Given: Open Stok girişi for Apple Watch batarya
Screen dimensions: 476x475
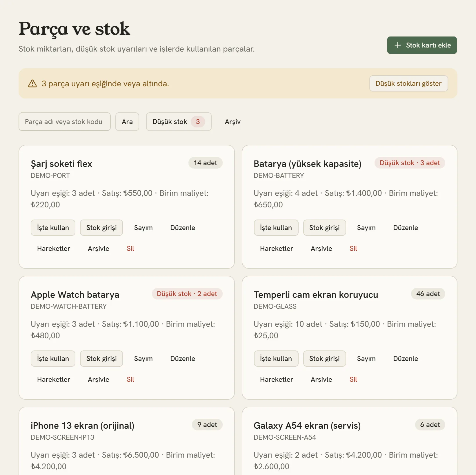Looking at the screenshot, I should tap(101, 359).
